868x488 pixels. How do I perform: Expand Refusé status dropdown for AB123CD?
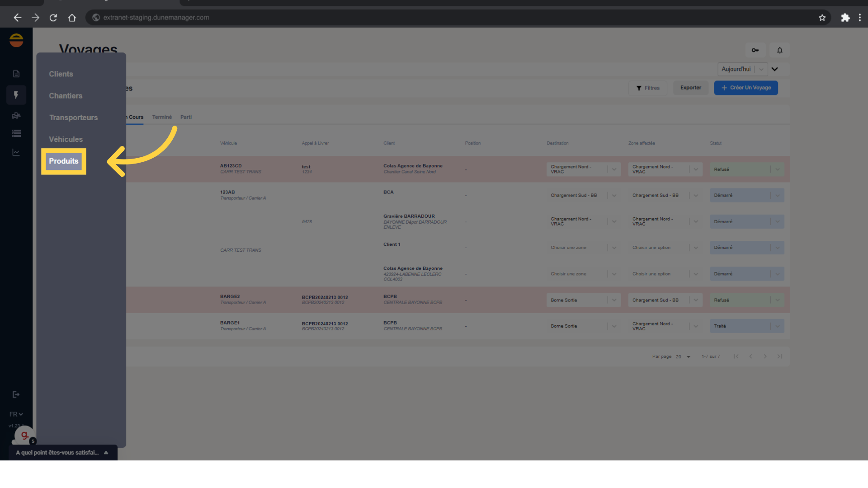pos(778,169)
